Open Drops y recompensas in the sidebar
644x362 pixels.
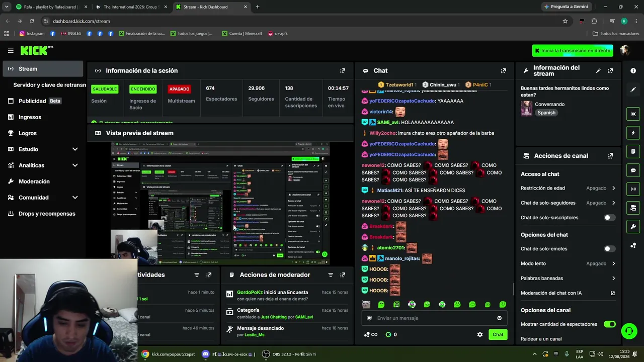coord(43,214)
